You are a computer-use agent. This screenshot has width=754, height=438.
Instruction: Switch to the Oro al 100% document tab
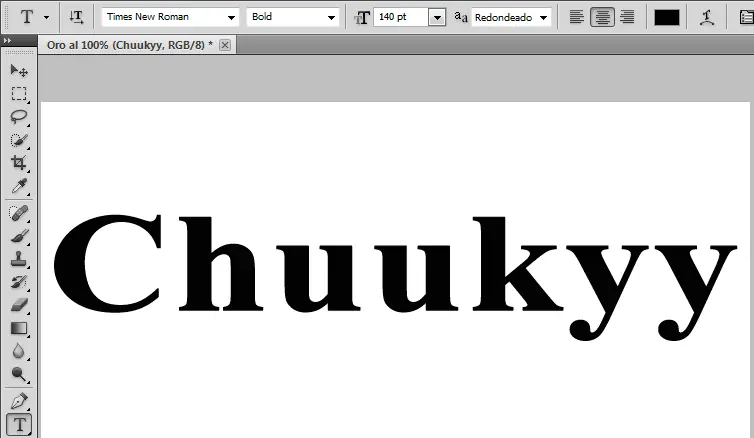click(130, 45)
